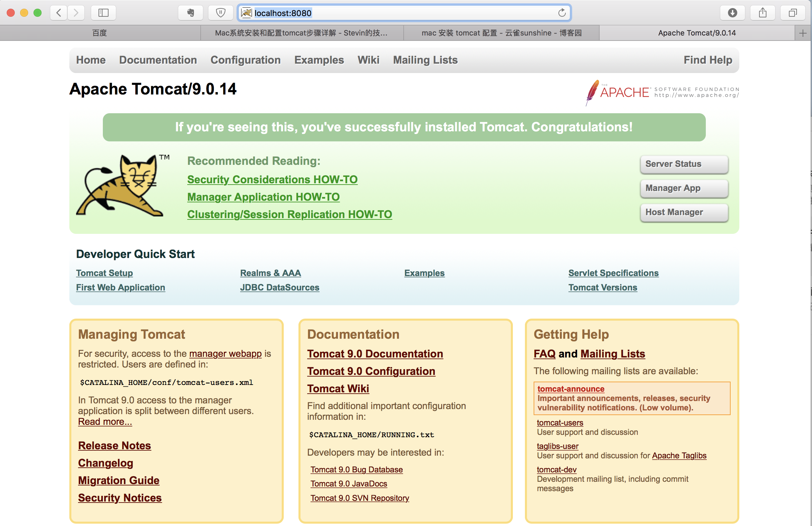Switch to the 百度 tab
The image size is (812, 526).
100,33
